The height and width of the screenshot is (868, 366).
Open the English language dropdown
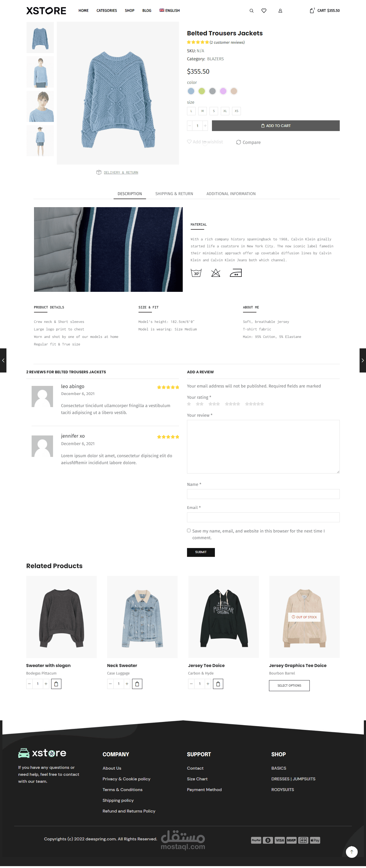click(170, 11)
